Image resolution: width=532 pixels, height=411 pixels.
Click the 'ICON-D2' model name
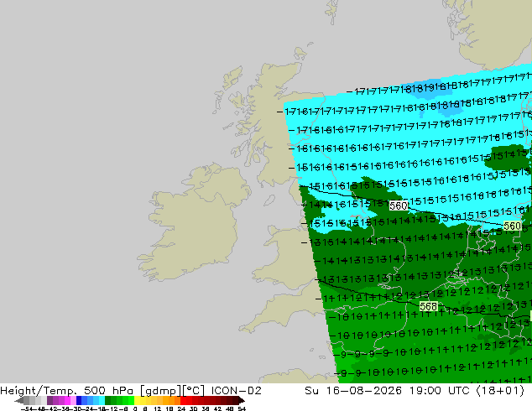236,391
